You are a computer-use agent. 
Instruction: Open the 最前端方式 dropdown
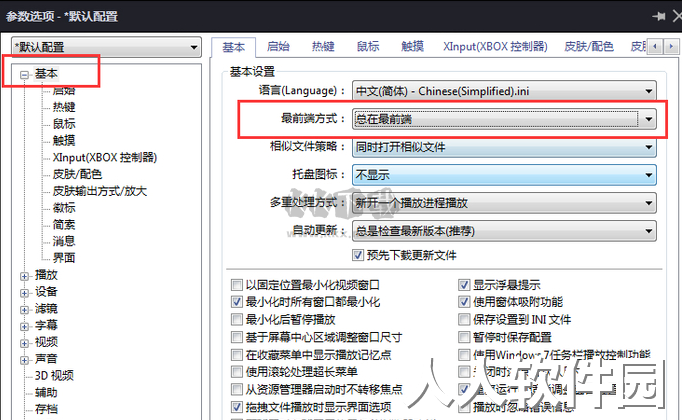point(504,119)
